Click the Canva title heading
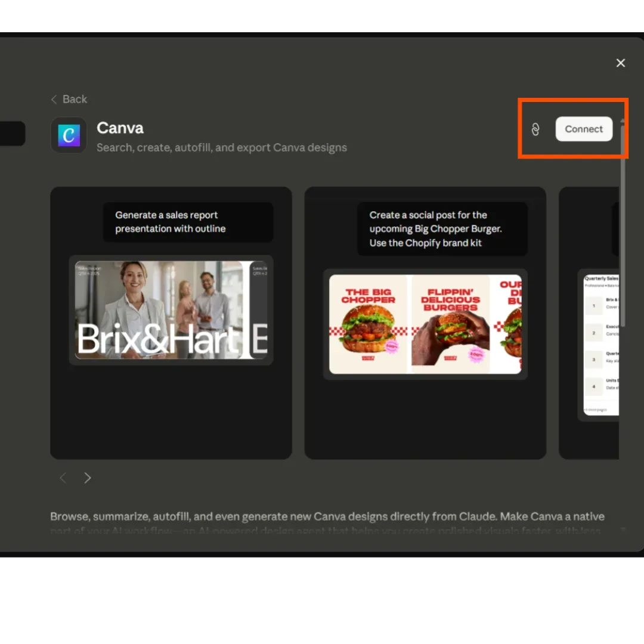 tap(120, 128)
